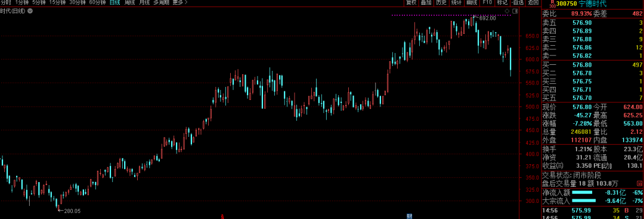Click the stock name 宁德时代
The image size is (644, 219).
click(592, 4)
